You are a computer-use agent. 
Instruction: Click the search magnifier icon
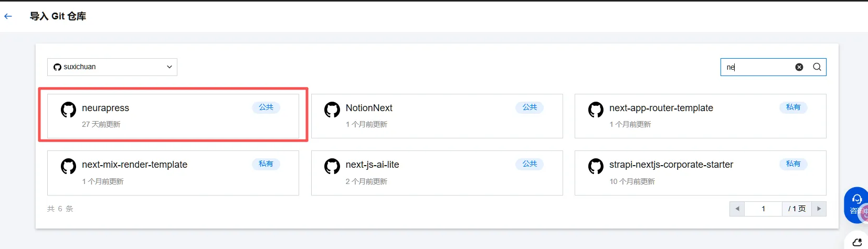[x=817, y=67]
